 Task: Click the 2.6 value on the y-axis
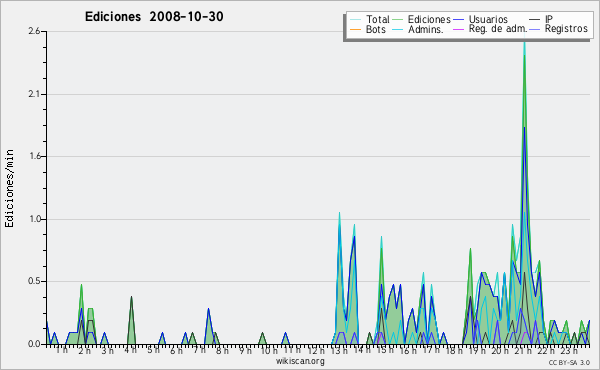pos(34,31)
